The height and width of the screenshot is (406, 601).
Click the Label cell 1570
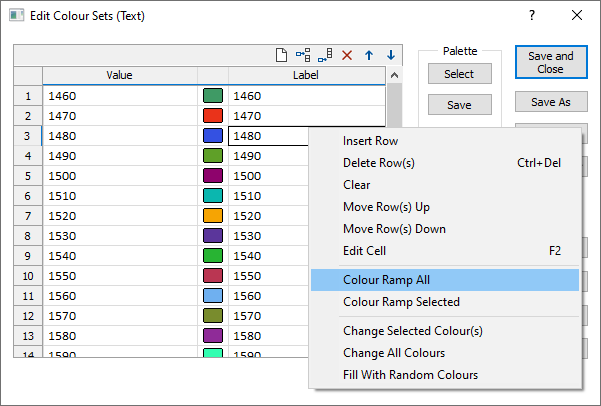(268, 316)
